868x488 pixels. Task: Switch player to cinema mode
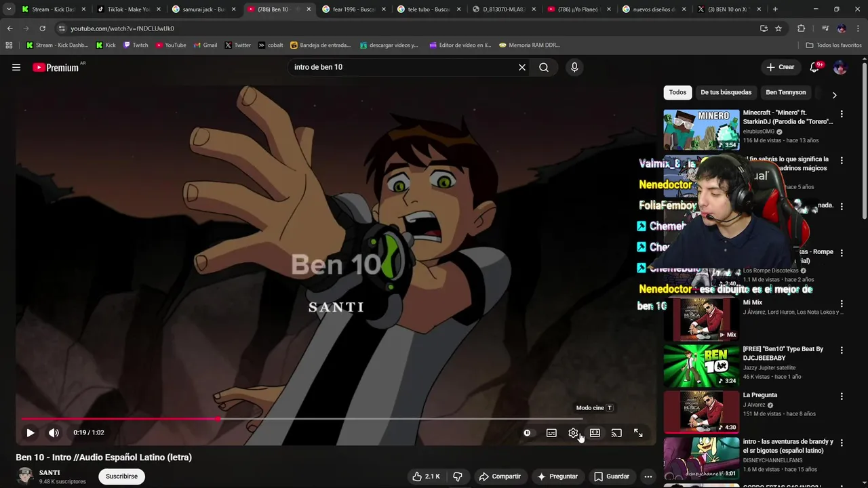[x=595, y=432]
